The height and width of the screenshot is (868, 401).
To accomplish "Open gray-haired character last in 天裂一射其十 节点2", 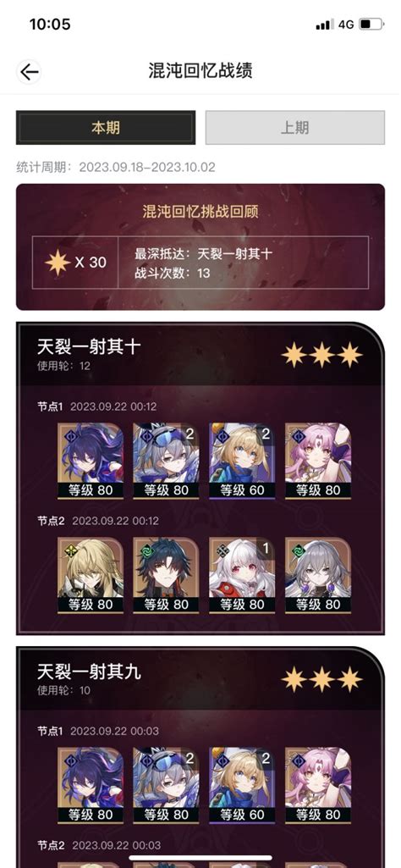I will click(x=318, y=576).
